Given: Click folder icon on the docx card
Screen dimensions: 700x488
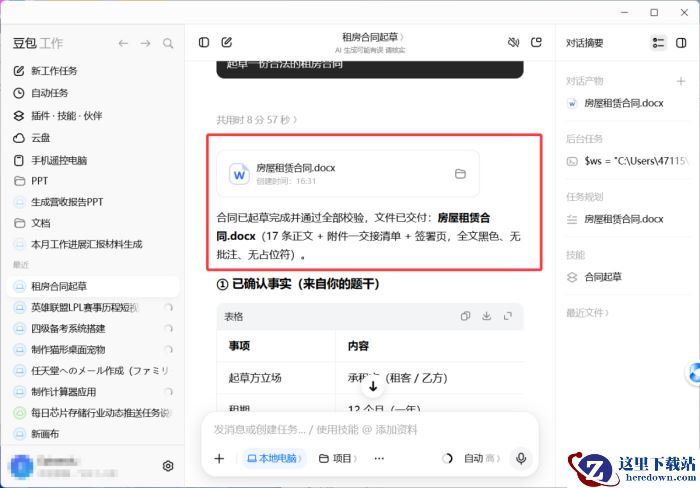Looking at the screenshot, I should pos(460,174).
